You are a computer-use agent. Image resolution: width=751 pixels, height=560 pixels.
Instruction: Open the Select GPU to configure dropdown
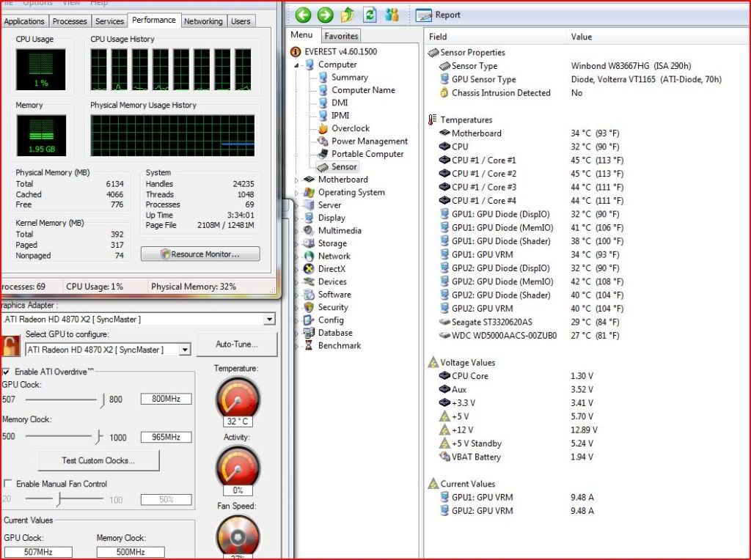[184, 350]
